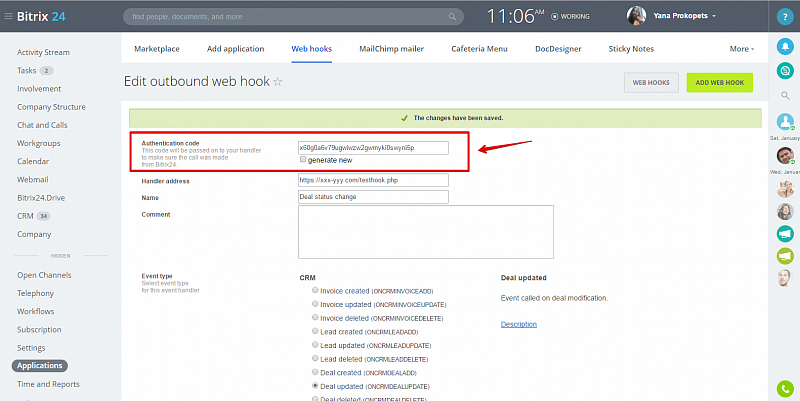Click the Name input field

373,197
